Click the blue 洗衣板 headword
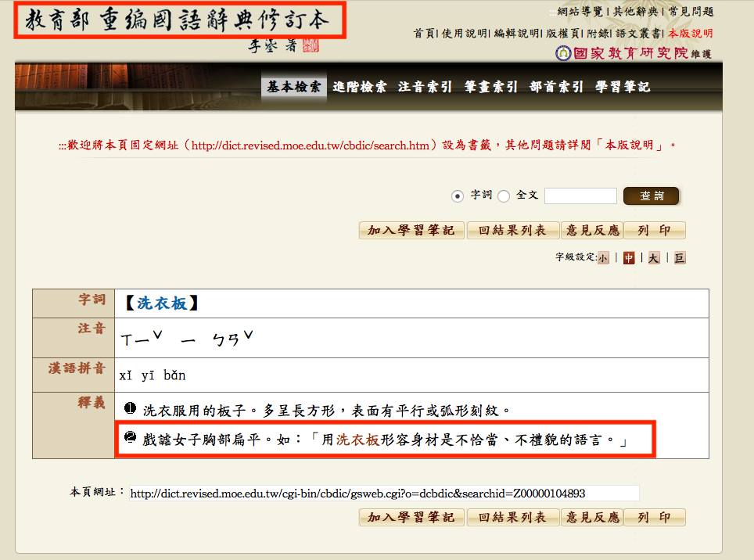 click(x=162, y=303)
